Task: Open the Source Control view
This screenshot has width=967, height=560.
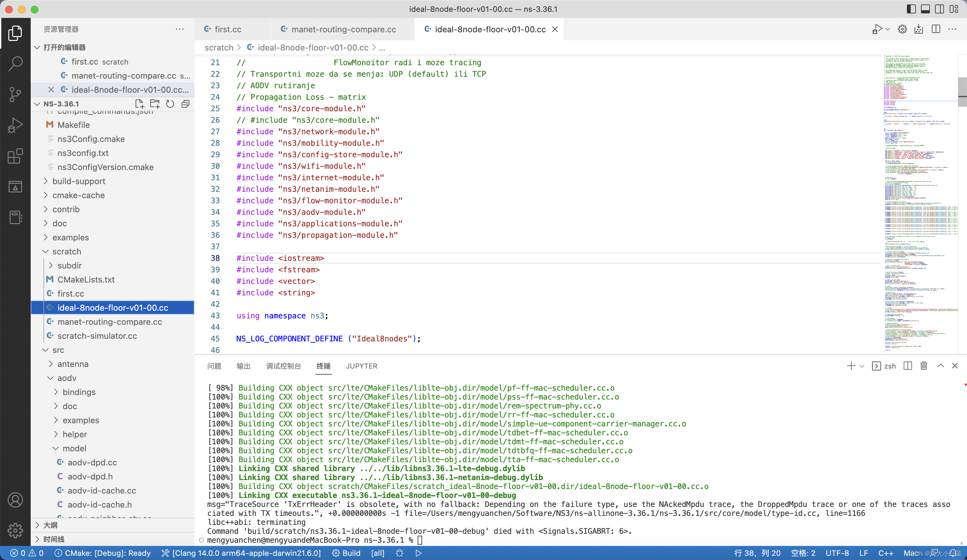Action: tap(15, 94)
